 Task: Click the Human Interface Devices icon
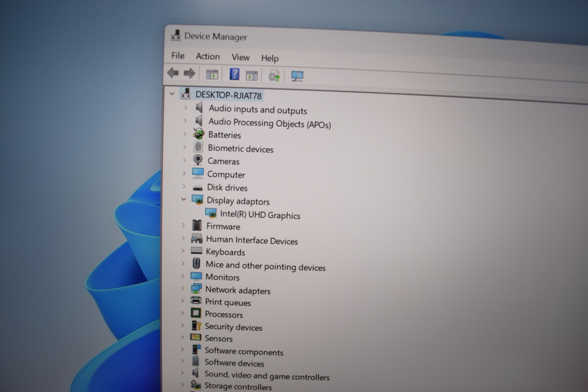pyautogui.click(x=196, y=239)
